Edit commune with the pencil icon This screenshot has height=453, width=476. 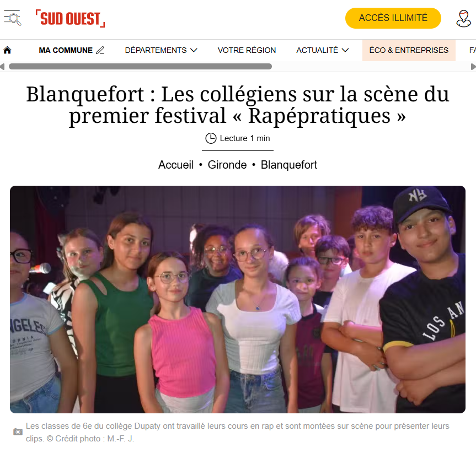click(x=100, y=50)
